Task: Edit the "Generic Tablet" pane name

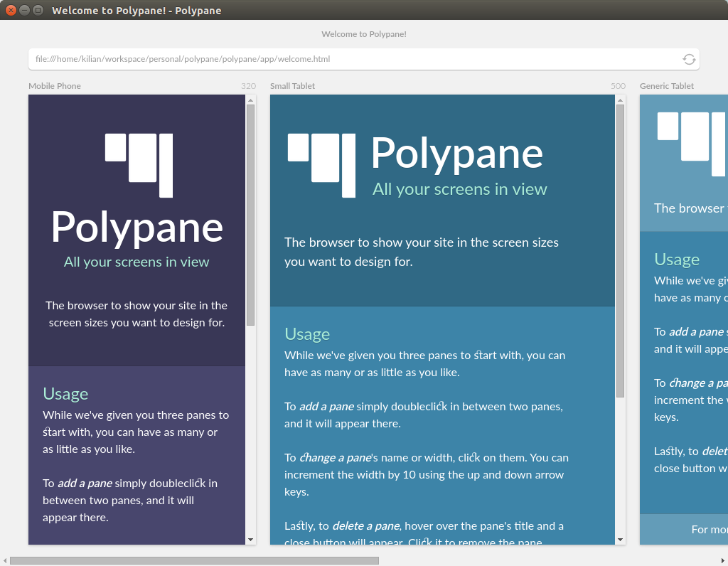Action: 667,86
